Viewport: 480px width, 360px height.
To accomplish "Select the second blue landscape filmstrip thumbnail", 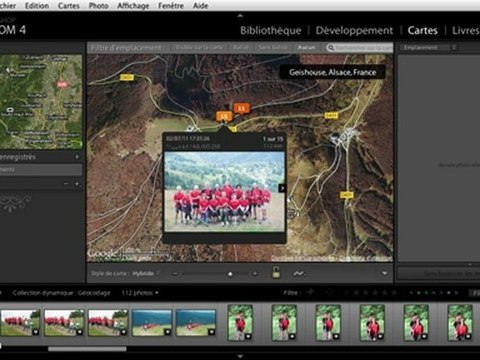I will coord(196,322).
